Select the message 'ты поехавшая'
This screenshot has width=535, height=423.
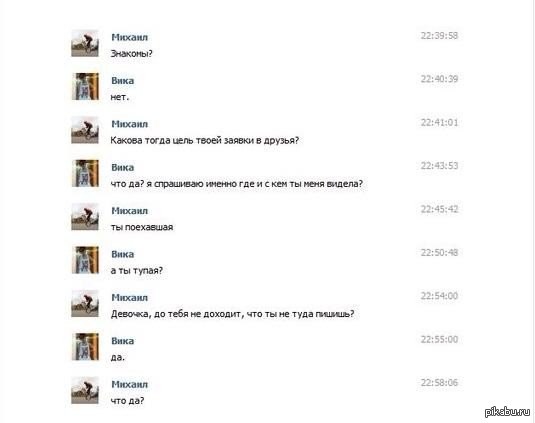pyautogui.click(x=142, y=227)
